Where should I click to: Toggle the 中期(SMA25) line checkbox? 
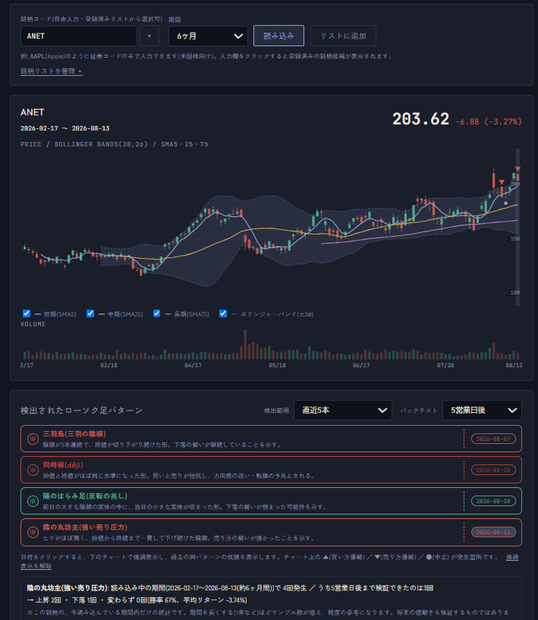pyautogui.click(x=90, y=314)
